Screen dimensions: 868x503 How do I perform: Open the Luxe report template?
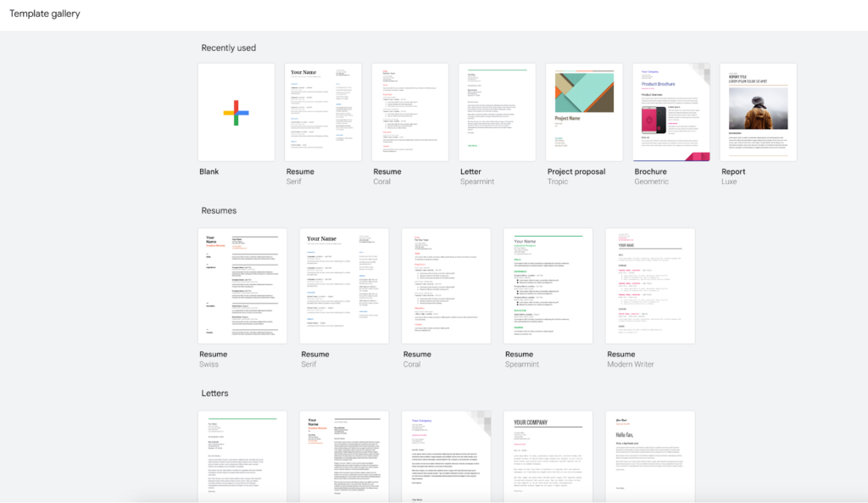pos(758,111)
